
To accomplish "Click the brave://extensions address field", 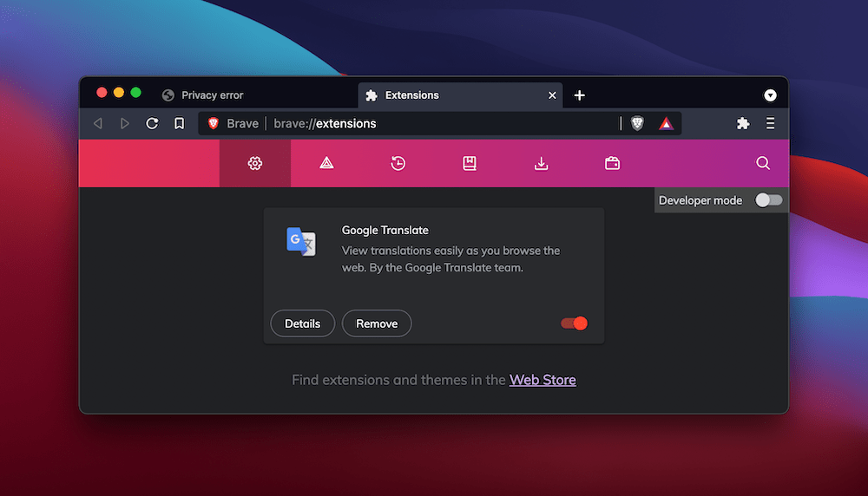I will coord(440,123).
